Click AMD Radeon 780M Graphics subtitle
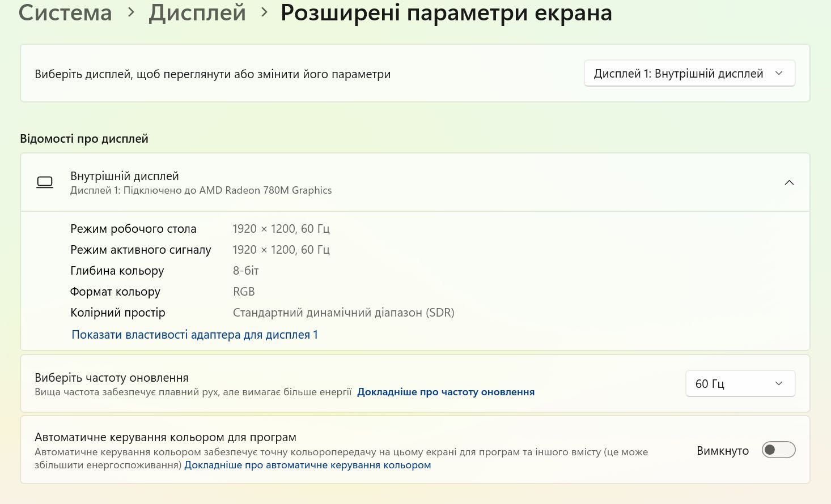This screenshot has height=504, width=831. coord(201,190)
